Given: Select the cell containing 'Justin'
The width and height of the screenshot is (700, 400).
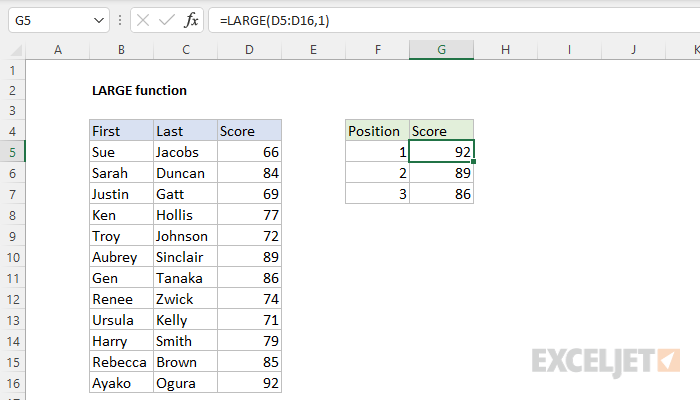Looking at the screenshot, I should [121, 194].
